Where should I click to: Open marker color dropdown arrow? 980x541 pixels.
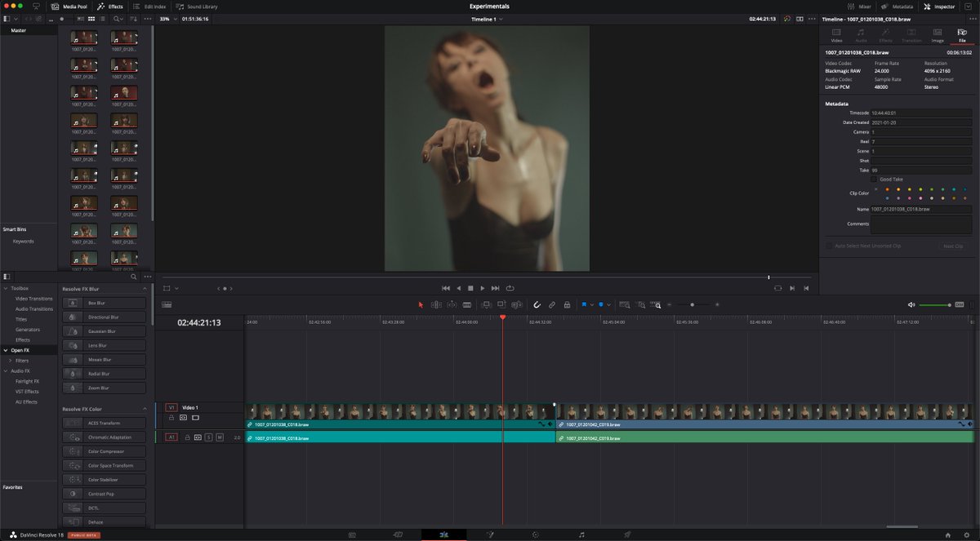click(609, 304)
